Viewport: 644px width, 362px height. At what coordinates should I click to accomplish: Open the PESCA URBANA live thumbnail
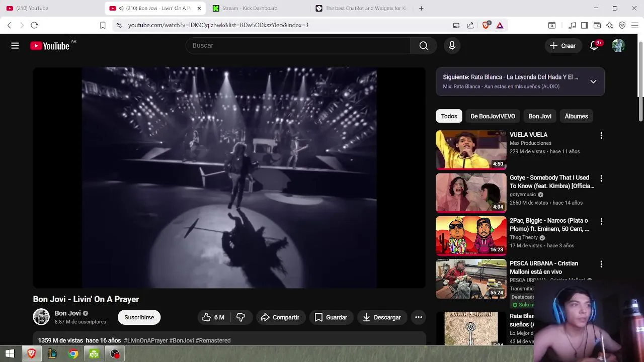point(471,279)
